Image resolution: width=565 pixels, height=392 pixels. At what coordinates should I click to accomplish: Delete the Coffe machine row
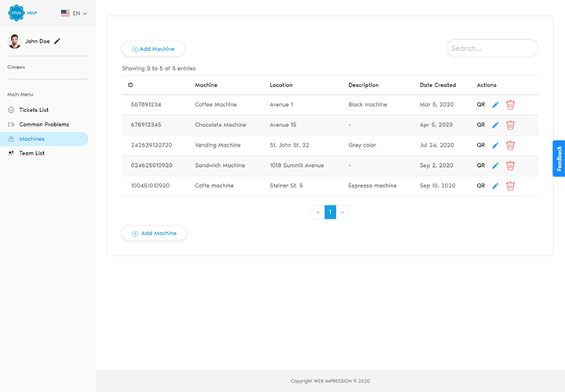click(510, 186)
